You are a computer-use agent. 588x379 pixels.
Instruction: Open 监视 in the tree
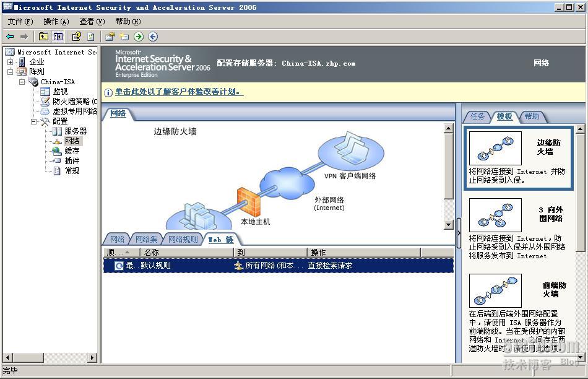click(60, 92)
